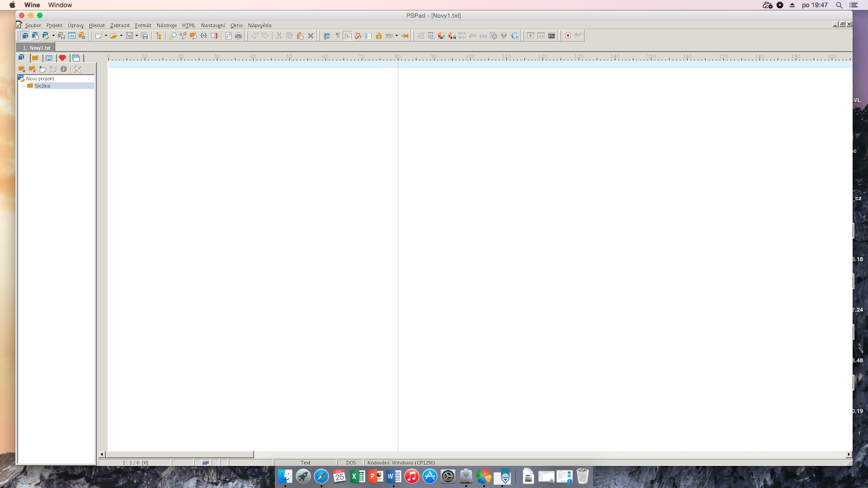Screen dimensions: 868x488
Task: Open the FTP panel tab
Action: tap(49, 58)
